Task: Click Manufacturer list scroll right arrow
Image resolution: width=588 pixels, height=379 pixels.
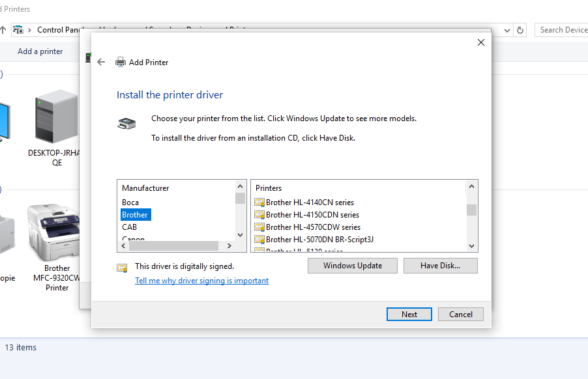Action: tap(229, 246)
